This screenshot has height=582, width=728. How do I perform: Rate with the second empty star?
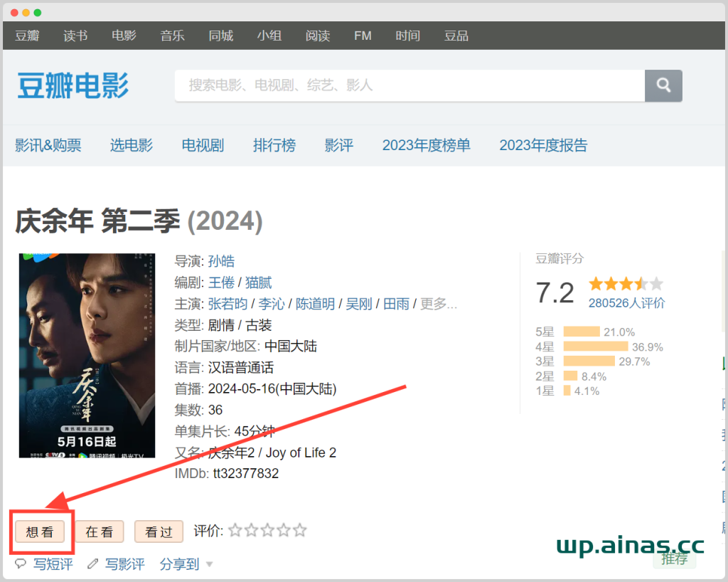tap(252, 530)
